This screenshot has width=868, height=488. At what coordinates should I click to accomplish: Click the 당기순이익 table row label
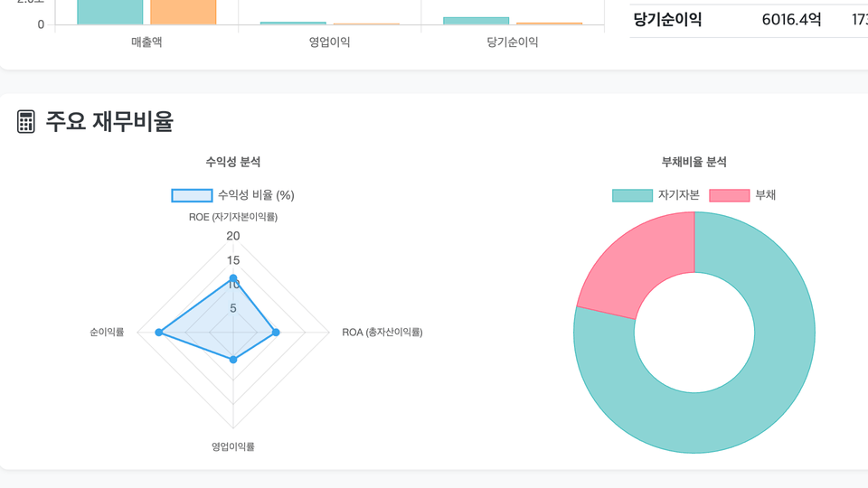tap(667, 20)
